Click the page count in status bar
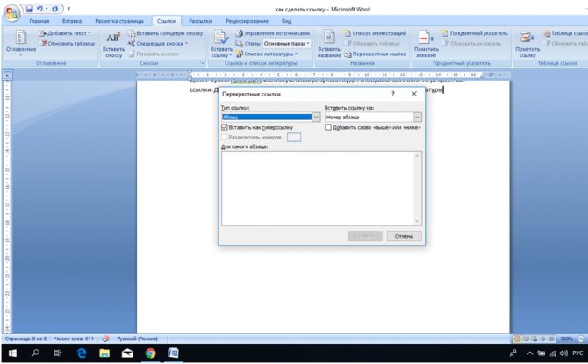Viewport: 588px width, 364px height. (x=25, y=339)
